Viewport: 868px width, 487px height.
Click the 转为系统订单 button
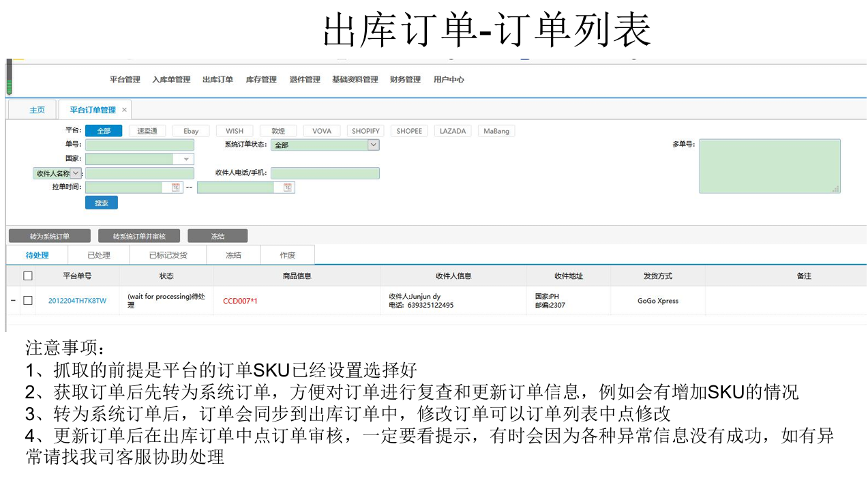[x=50, y=236]
